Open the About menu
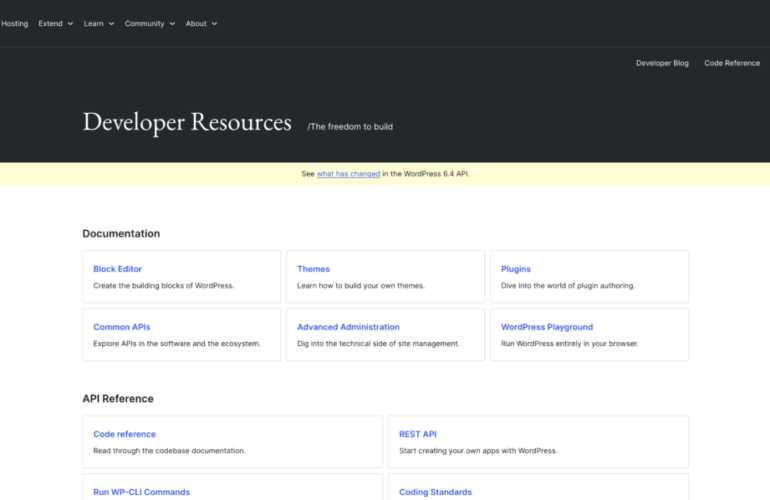The width and height of the screenshot is (770, 500). [196, 24]
